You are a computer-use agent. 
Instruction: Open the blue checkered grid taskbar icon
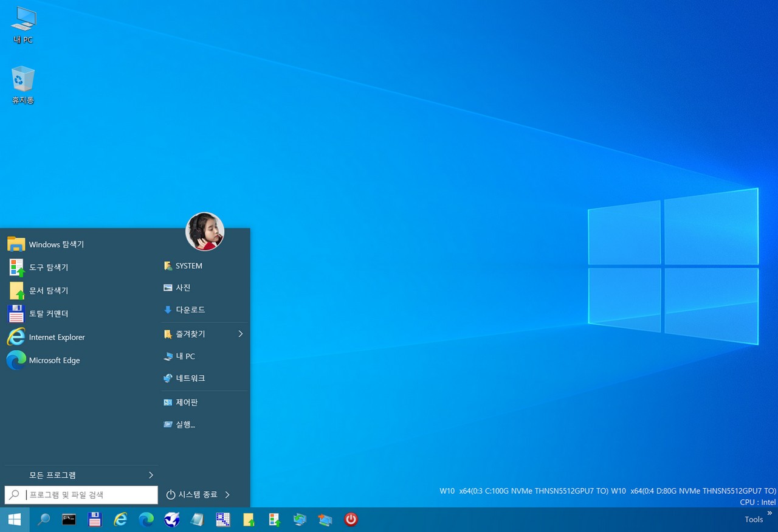coord(223,519)
